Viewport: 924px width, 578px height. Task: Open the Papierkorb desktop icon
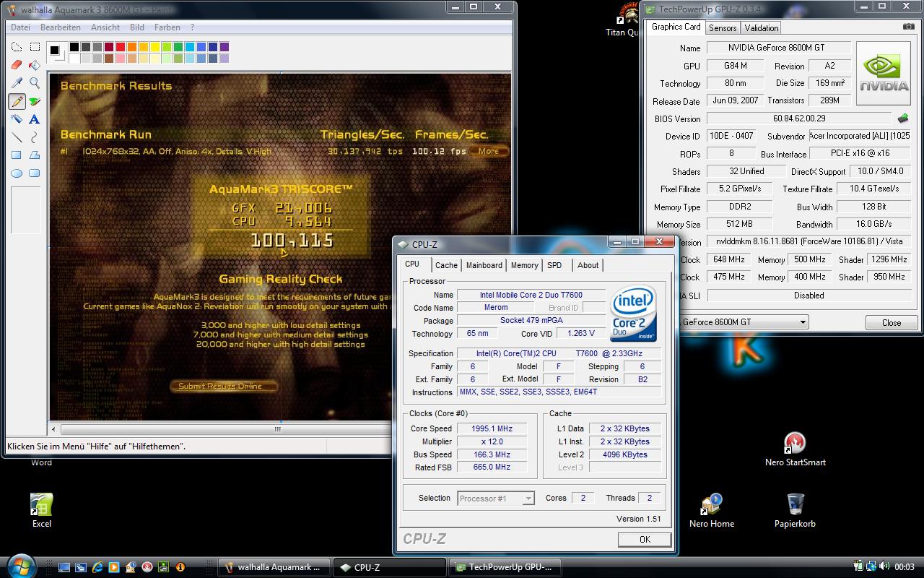point(795,510)
